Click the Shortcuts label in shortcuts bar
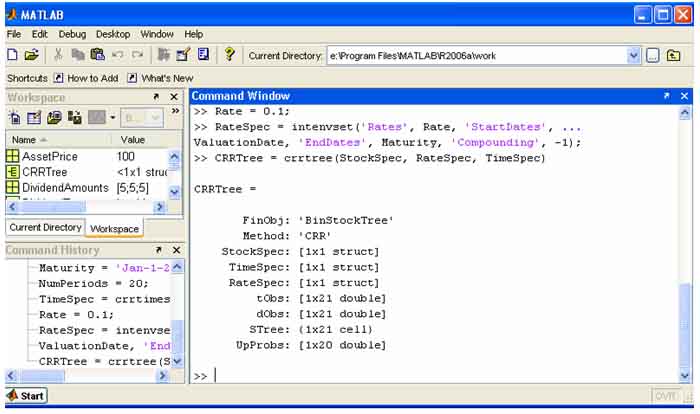The image size is (700, 414). 27,78
